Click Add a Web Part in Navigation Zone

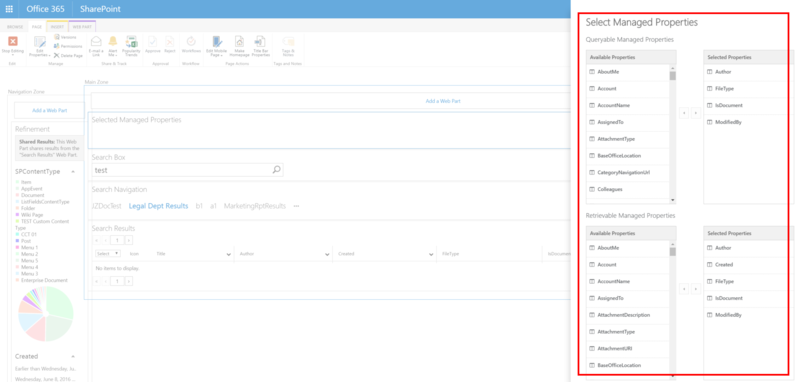point(49,110)
